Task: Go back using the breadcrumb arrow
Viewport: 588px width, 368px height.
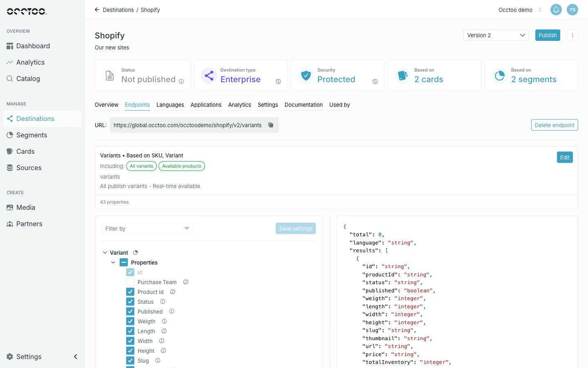Action: point(97,10)
